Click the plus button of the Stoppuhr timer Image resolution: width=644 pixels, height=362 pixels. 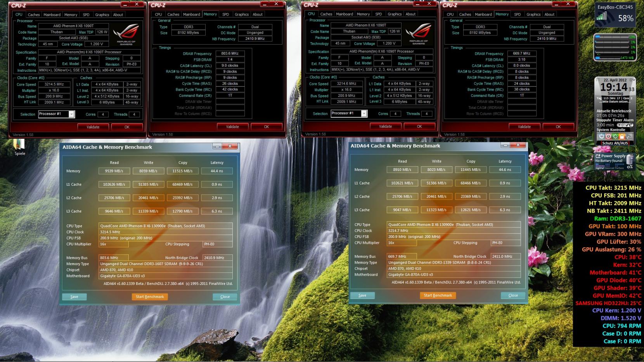619,125
